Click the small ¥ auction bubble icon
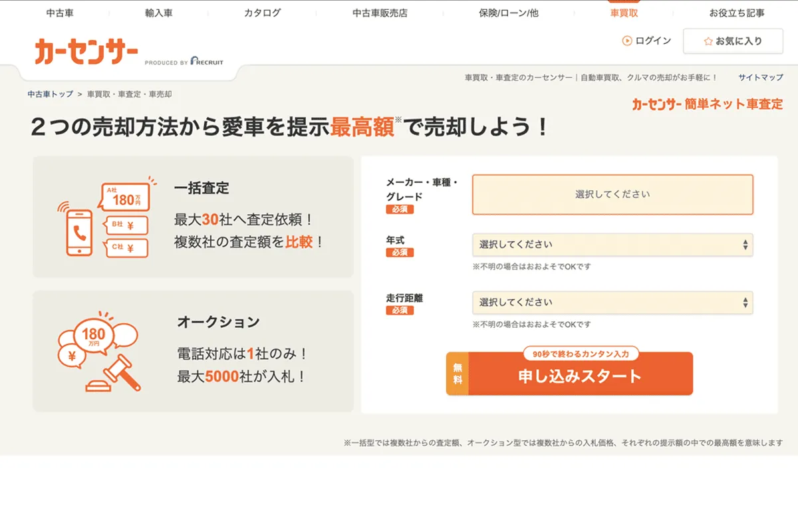Screen dimensions: 798x532 click(x=72, y=358)
